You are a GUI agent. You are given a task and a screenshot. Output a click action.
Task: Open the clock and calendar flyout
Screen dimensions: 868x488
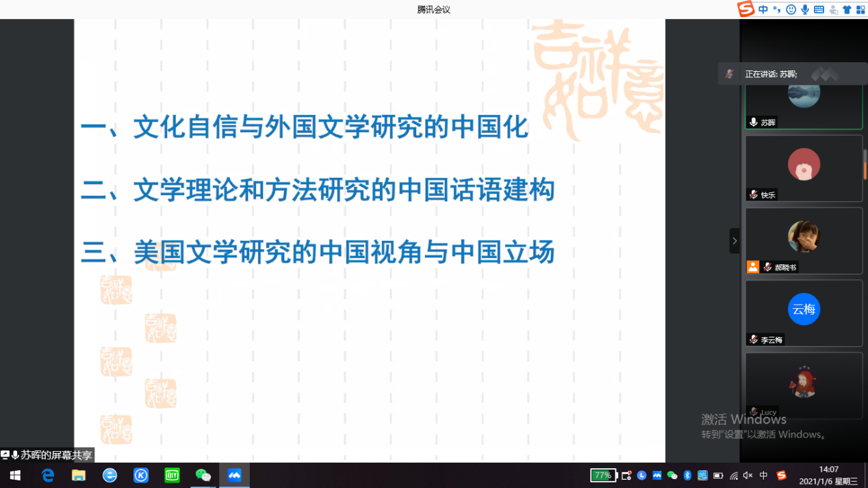[828, 475]
